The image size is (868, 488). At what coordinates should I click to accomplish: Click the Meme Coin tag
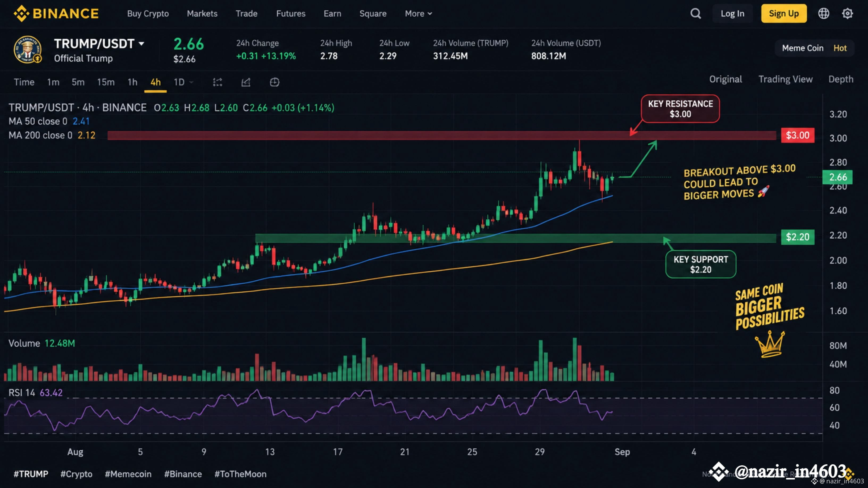pyautogui.click(x=803, y=48)
